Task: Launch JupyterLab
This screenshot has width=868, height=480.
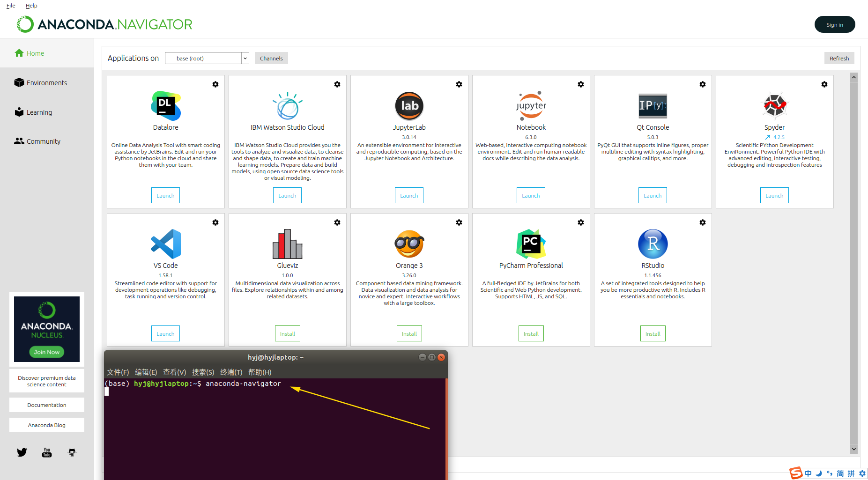Action: pos(409,195)
